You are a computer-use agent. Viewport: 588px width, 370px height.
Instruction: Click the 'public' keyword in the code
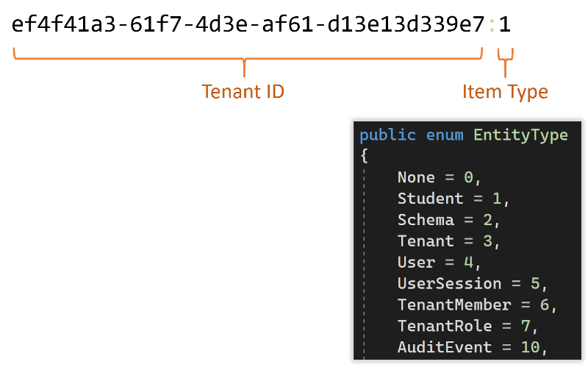click(x=388, y=135)
